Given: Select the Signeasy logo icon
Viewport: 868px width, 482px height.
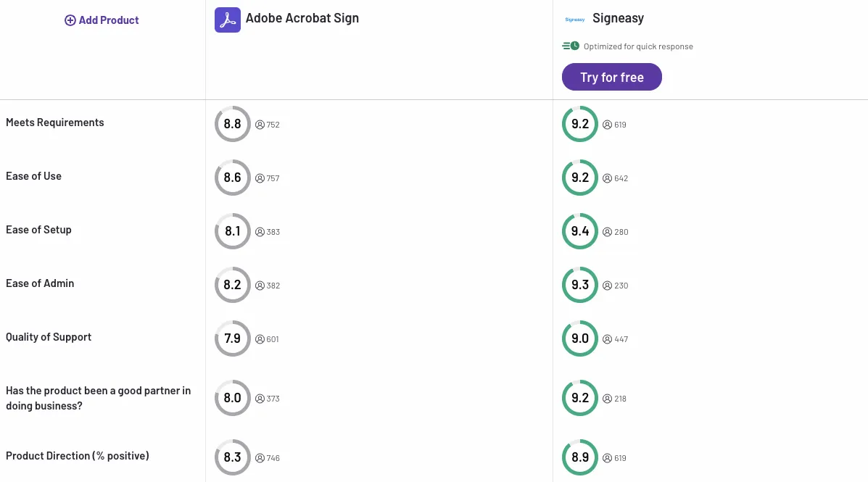Looking at the screenshot, I should point(574,20).
